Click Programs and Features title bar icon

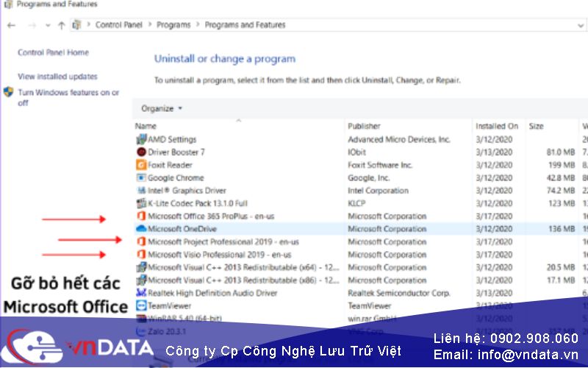[8, 4]
